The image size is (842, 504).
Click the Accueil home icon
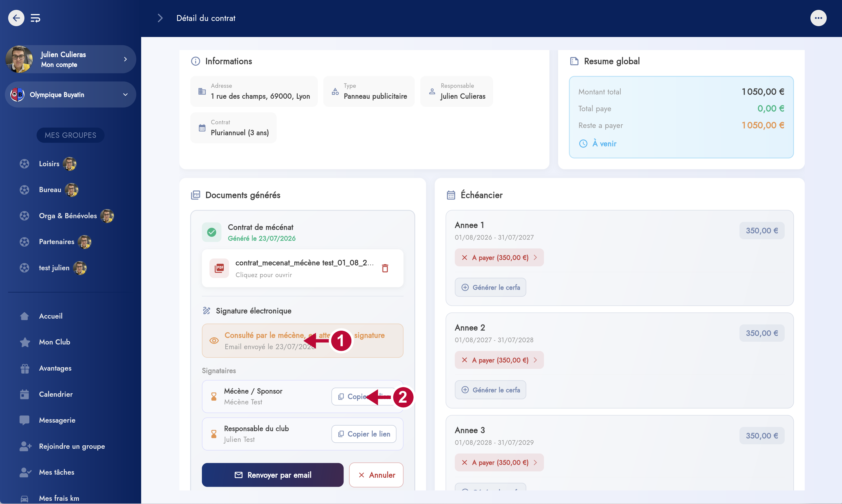(x=24, y=316)
